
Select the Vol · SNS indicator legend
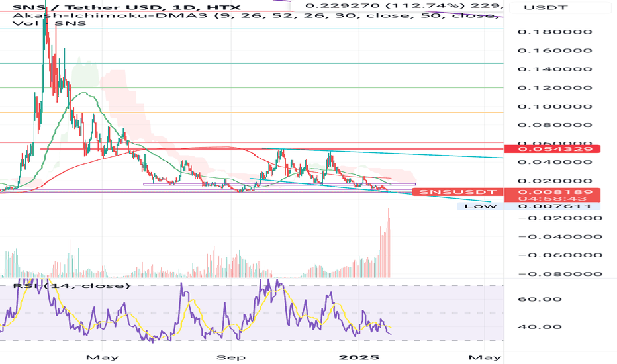[49, 23]
